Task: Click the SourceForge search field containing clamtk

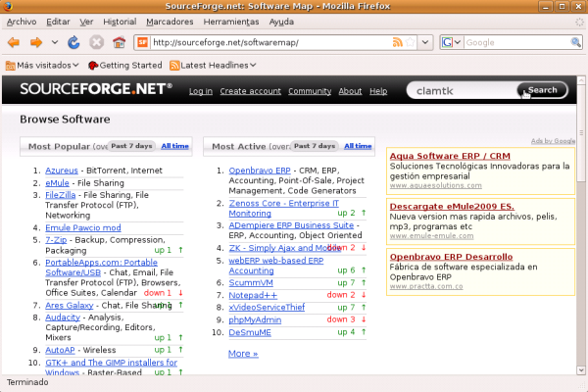Action: [x=463, y=90]
